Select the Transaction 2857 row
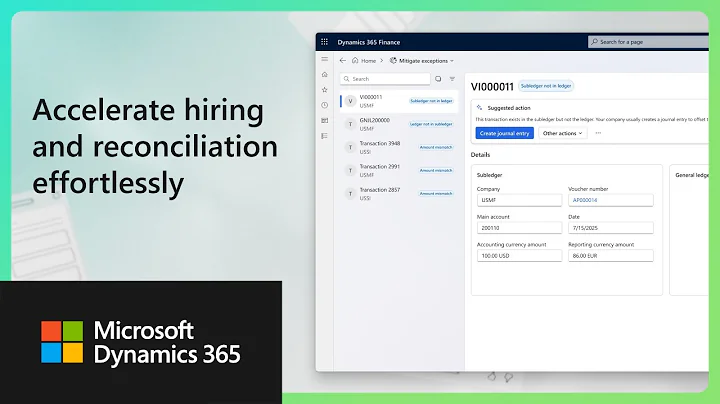The width and height of the screenshot is (720, 404). [399, 194]
